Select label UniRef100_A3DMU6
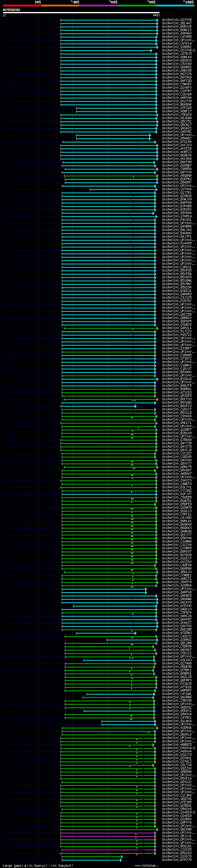The height and width of the screenshot is (868, 197). point(177,728)
